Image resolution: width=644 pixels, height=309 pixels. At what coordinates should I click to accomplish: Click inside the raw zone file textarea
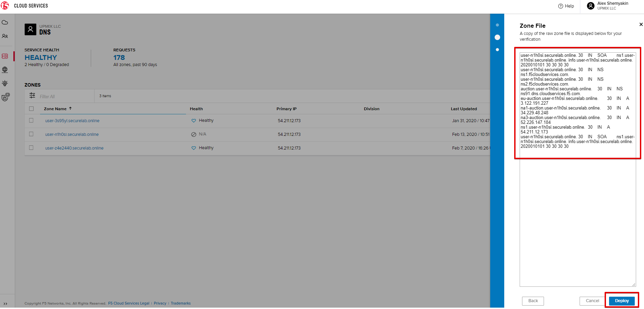pos(578,170)
